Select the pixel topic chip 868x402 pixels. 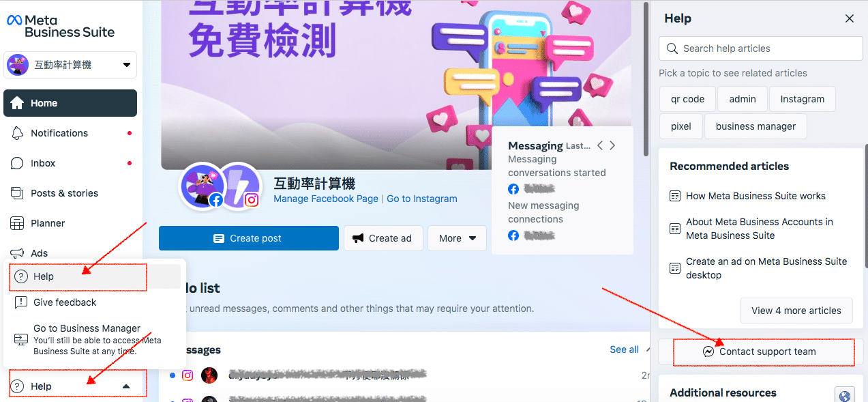click(681, 126)
